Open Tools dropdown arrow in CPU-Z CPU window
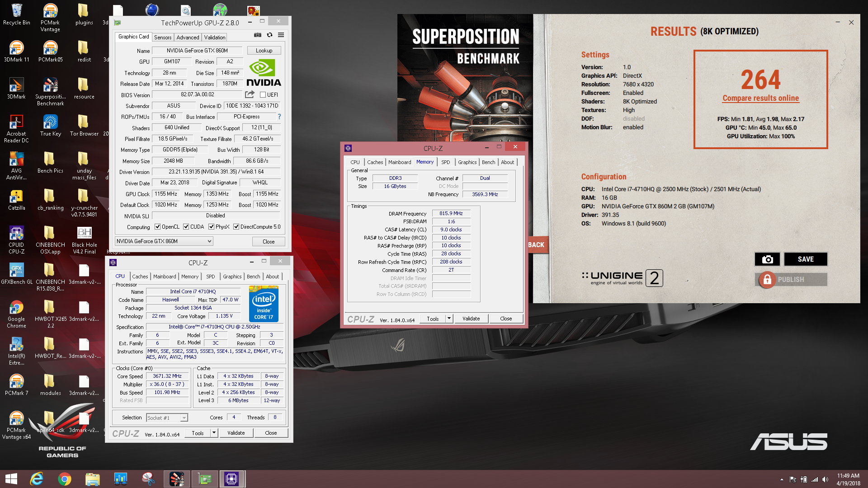Screen dimensions: 868x488 [214, 433]
